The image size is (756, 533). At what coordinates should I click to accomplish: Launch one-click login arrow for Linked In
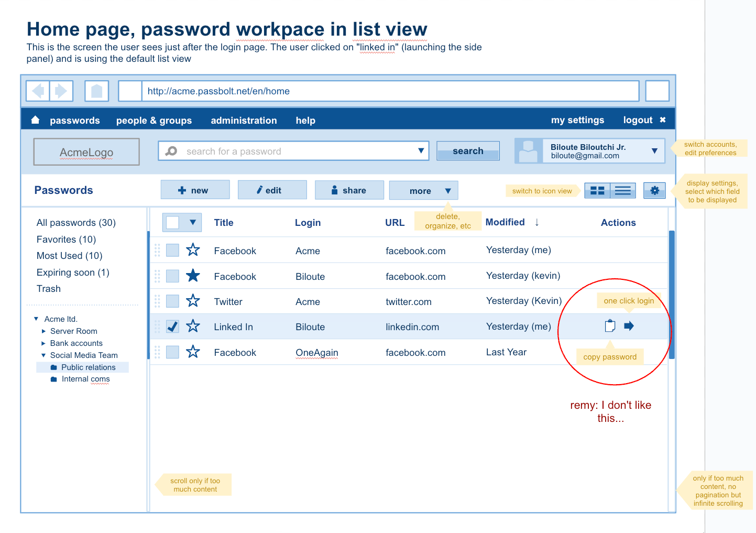(x=629, y=325)
